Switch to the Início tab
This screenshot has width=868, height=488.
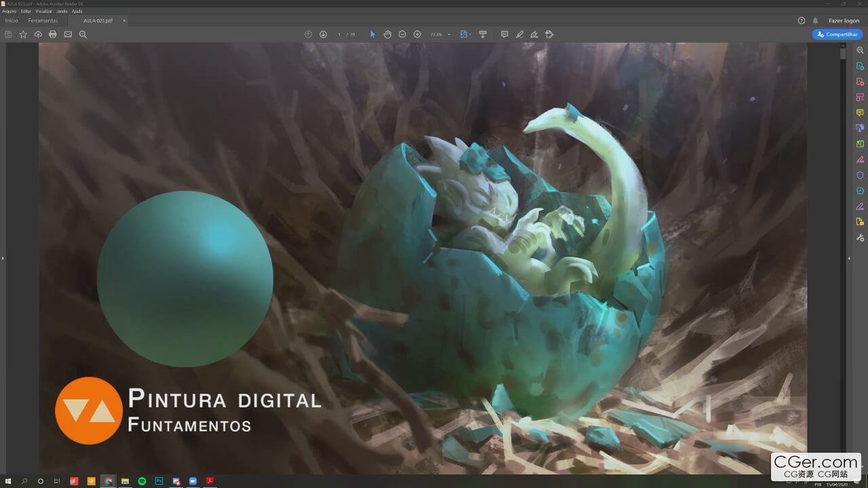click(12, 21)
